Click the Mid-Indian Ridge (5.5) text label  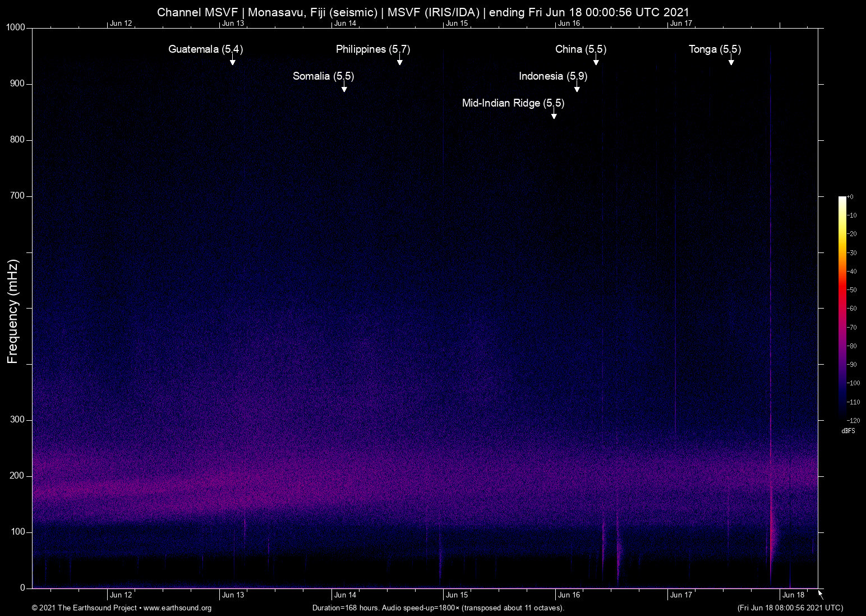(x=513, y=103)
